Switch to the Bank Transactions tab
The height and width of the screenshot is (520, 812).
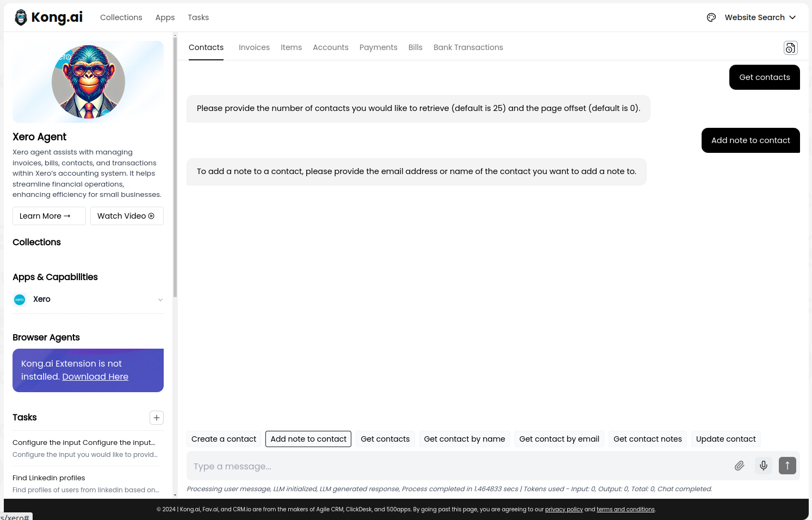tap(468, 47)
